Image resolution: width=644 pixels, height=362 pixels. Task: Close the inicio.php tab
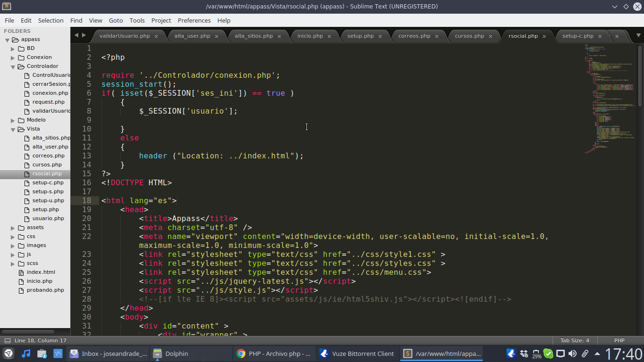(x=329, y=36)
